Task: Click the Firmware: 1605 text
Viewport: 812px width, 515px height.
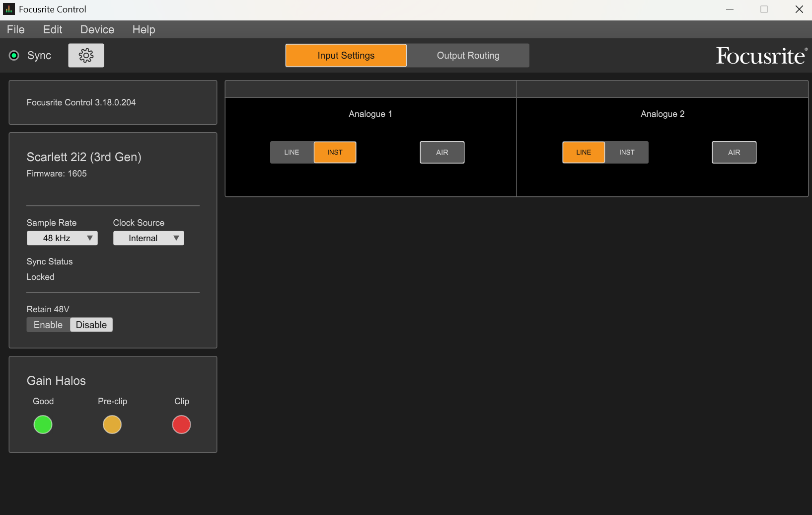Action: (x=57, y=173)
